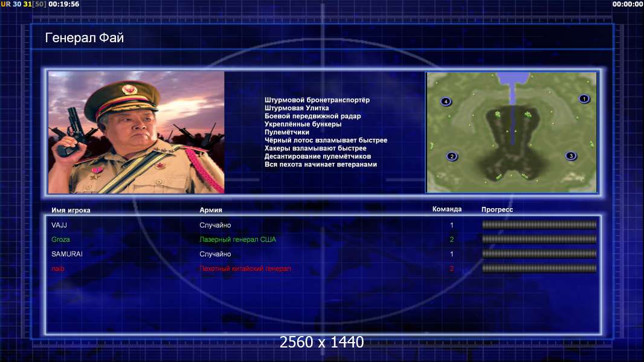Click start position marker 4 on the minimap
The height and width of the screenshot is (362, 644).
[446, 101]
